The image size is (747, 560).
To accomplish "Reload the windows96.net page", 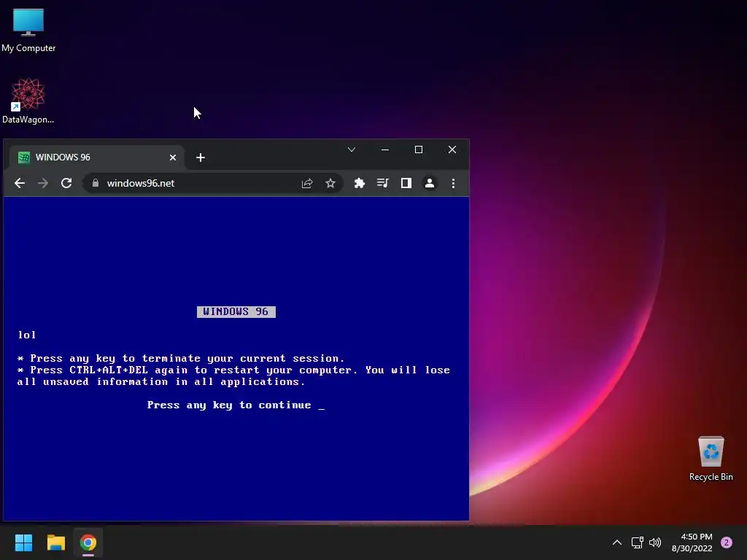I will click(66, 183).
